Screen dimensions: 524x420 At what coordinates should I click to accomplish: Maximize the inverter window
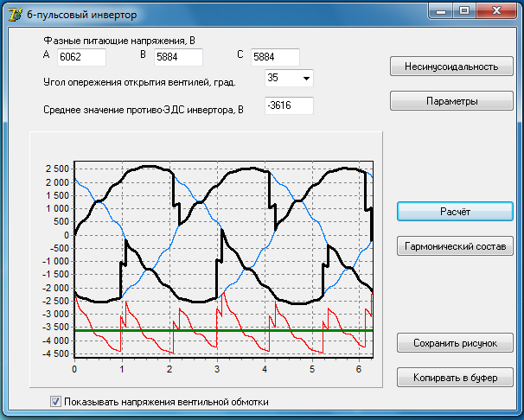coord(464,10)
